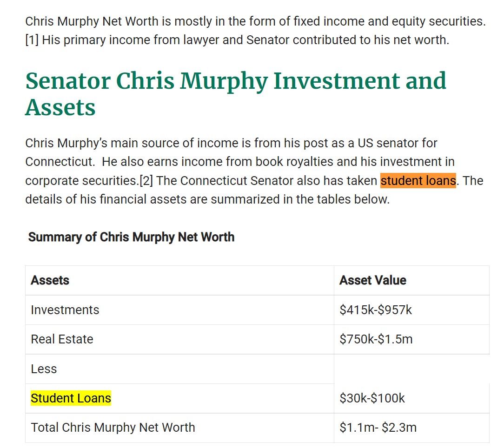The width and height of the screenshot is (504, 448).
Task: Click the Senator Chris Murphy Investment and Assets heading
Action: pyautogui.click(x=236, y=93)
